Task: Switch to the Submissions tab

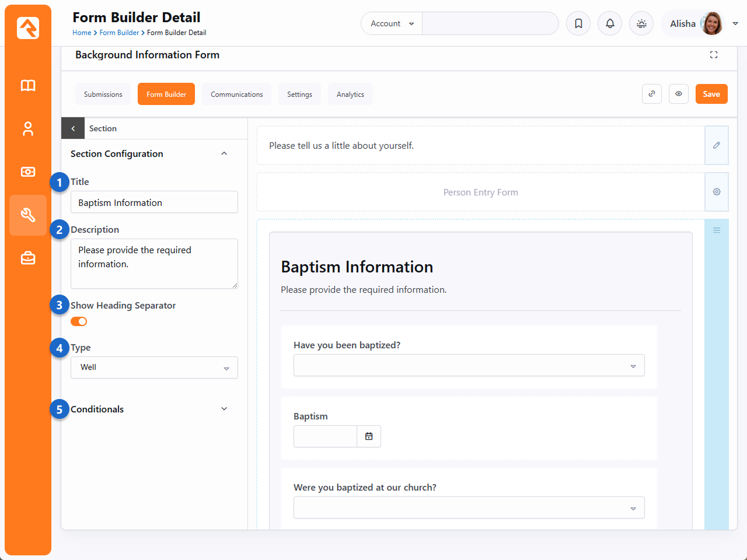Action: click(x=103, y=94)
